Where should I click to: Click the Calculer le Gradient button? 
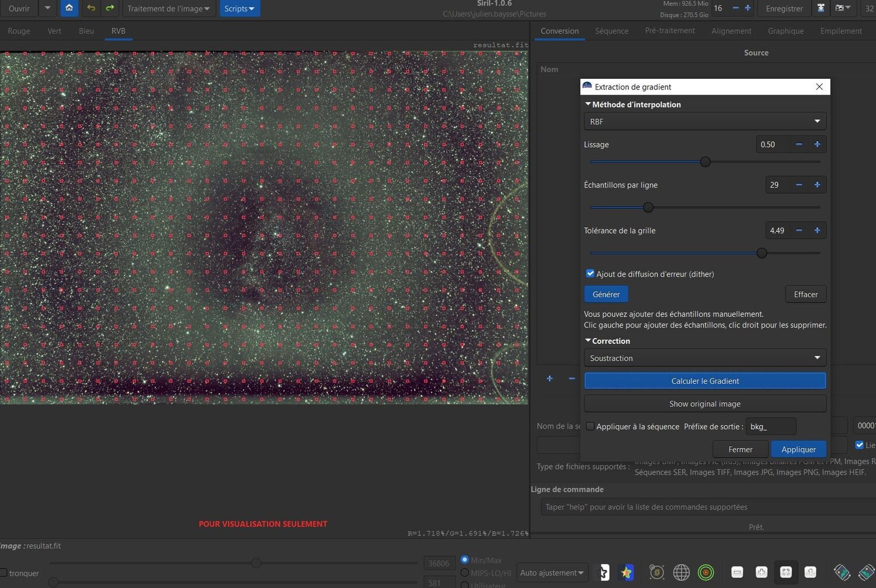(705, 381)
